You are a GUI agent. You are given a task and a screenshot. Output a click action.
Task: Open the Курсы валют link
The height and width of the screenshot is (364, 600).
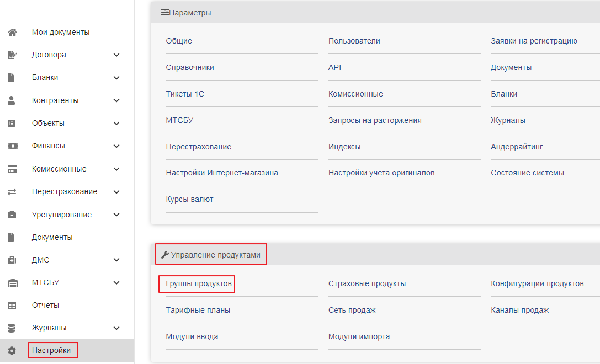pyautogui.click(x=189, y=199)
